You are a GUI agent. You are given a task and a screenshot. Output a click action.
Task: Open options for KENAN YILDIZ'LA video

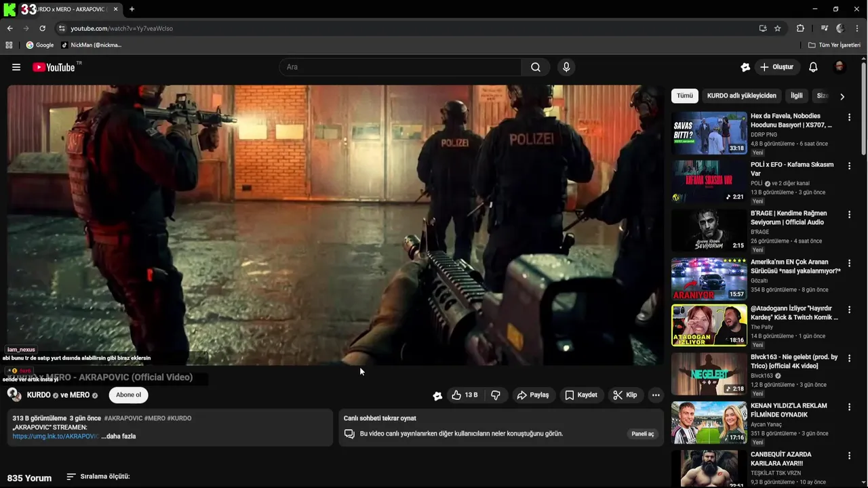click(x=849, y=407)
